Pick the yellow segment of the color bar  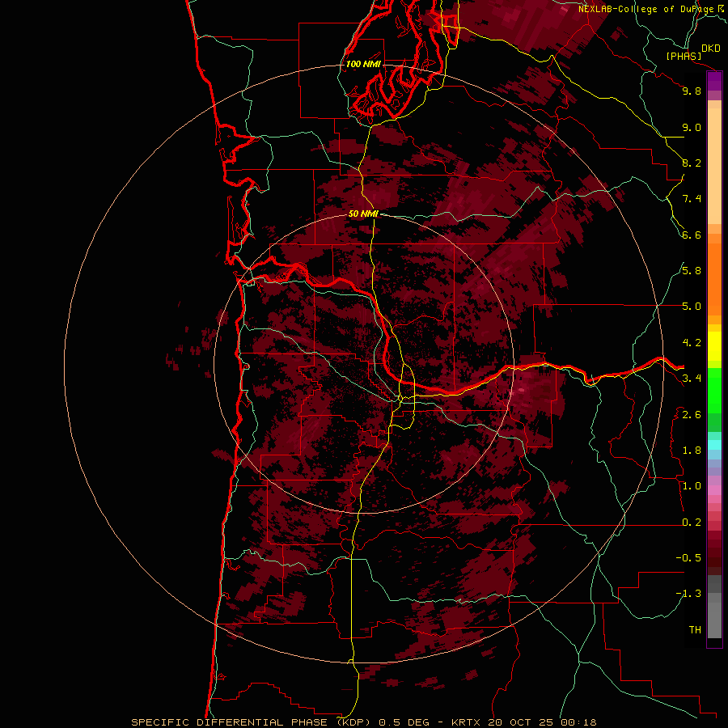pyautogui.click(x=714, y=346)
